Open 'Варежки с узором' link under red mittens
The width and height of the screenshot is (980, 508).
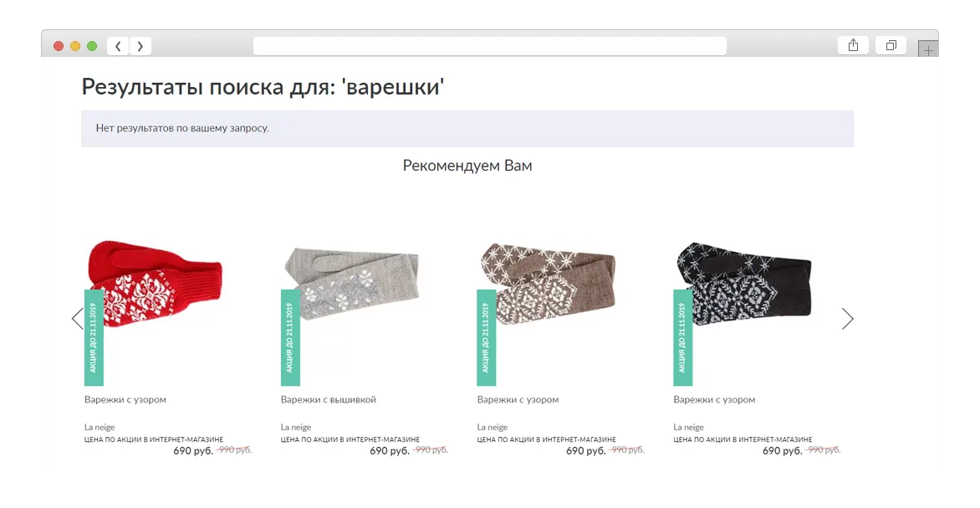[x=125, y=399]
